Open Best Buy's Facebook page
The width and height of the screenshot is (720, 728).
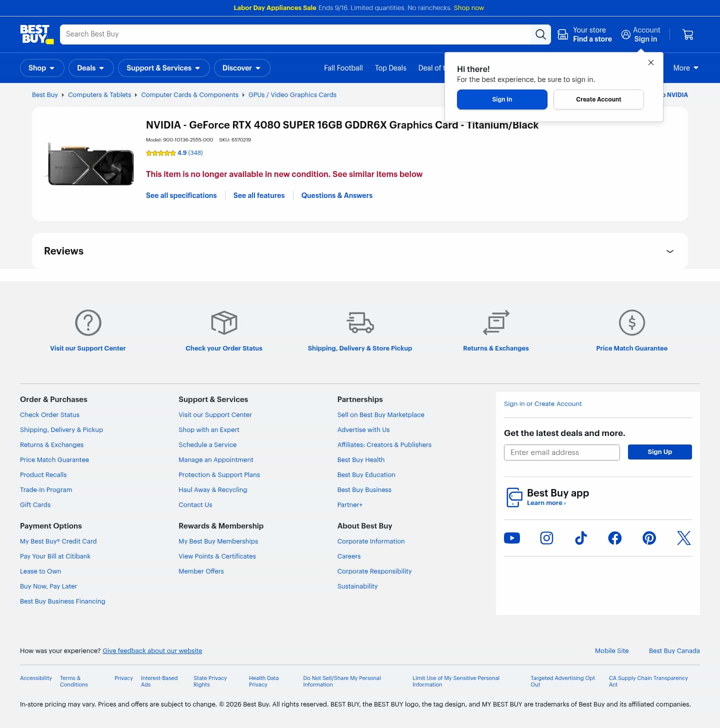click(615, 538)
